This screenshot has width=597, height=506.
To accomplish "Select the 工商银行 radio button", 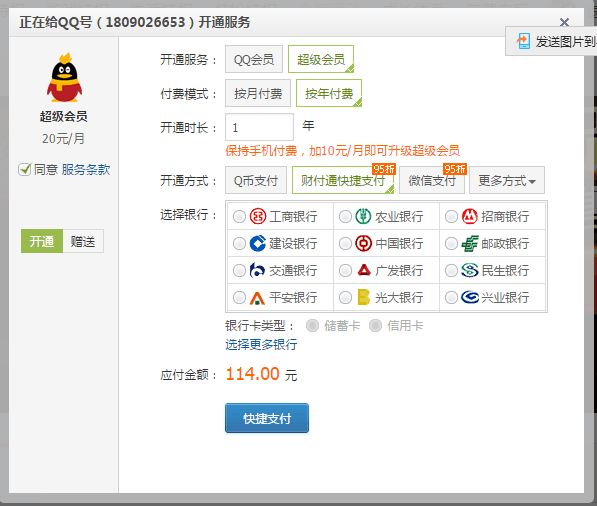I will click(x=239, y=217).
